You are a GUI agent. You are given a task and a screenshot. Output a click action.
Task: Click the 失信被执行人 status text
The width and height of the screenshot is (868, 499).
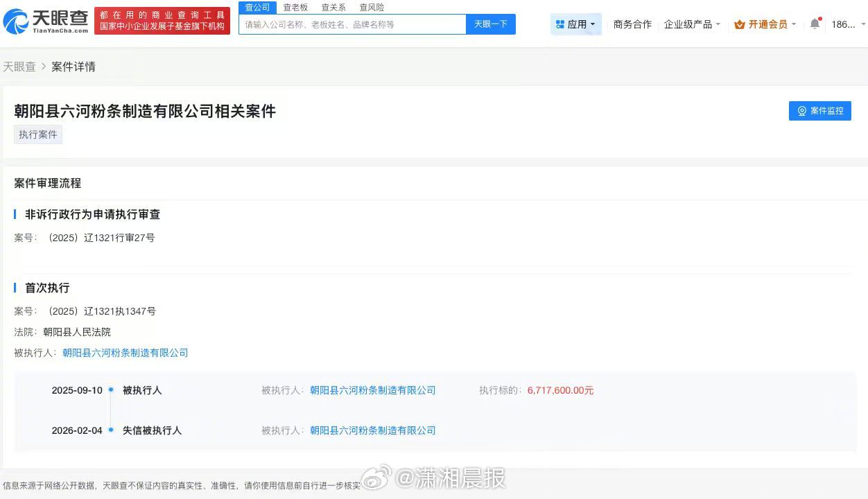click(152, 430)
